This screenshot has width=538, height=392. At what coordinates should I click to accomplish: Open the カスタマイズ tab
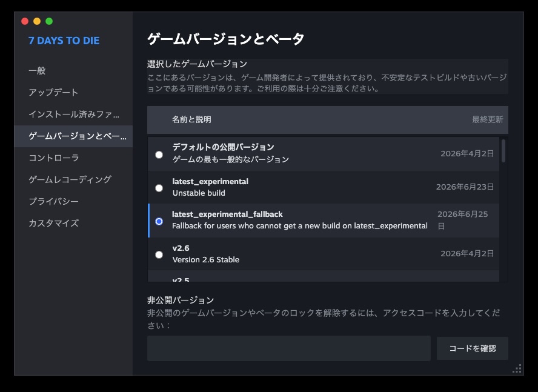[73, 223]
